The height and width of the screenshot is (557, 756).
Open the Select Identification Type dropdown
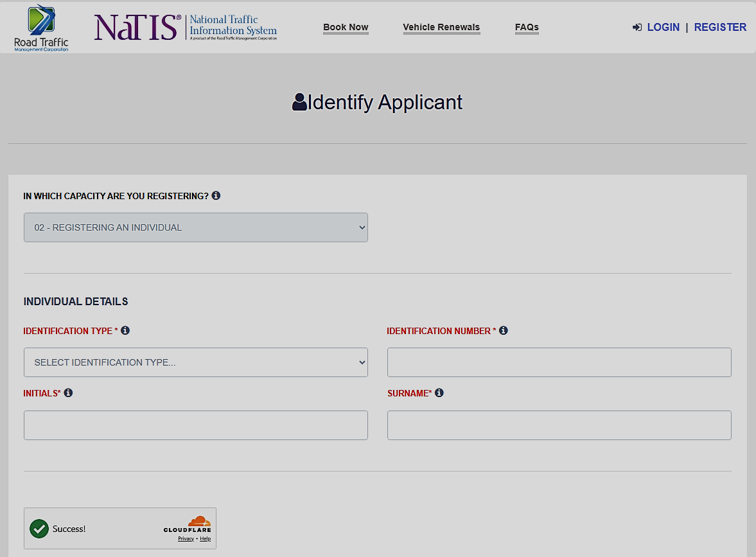coord(196,362)
